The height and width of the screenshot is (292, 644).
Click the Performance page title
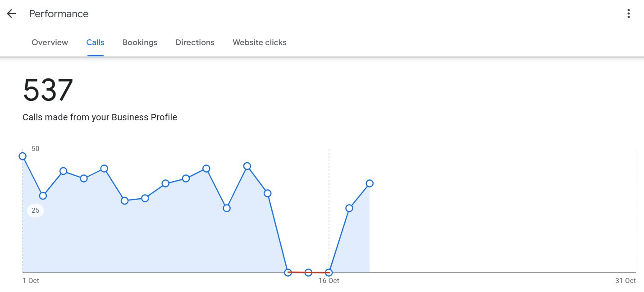pyautogui.click(x=59, y=14)
